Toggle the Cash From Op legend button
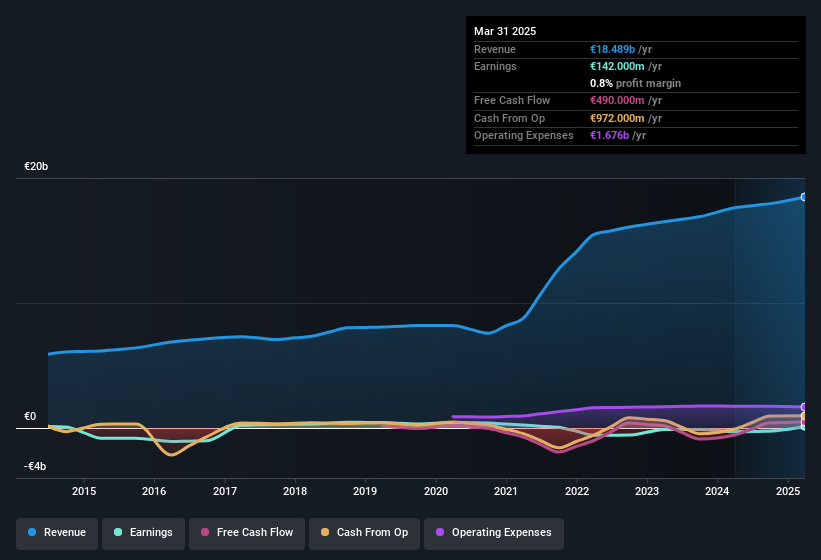 364,534
